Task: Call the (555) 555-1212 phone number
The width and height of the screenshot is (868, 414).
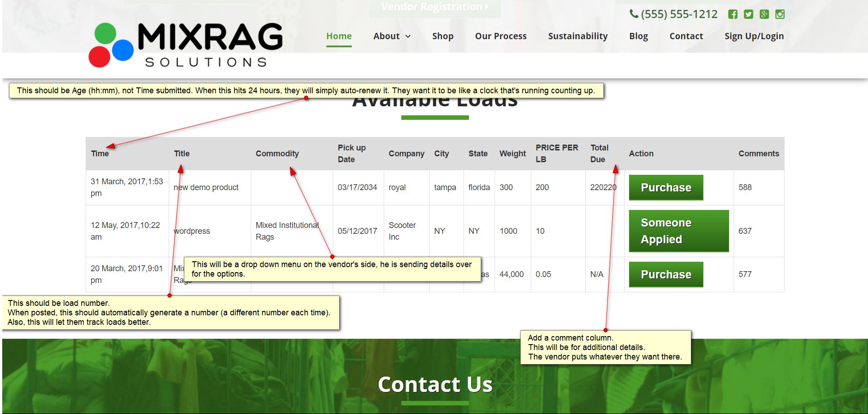Action: (679, 14)
